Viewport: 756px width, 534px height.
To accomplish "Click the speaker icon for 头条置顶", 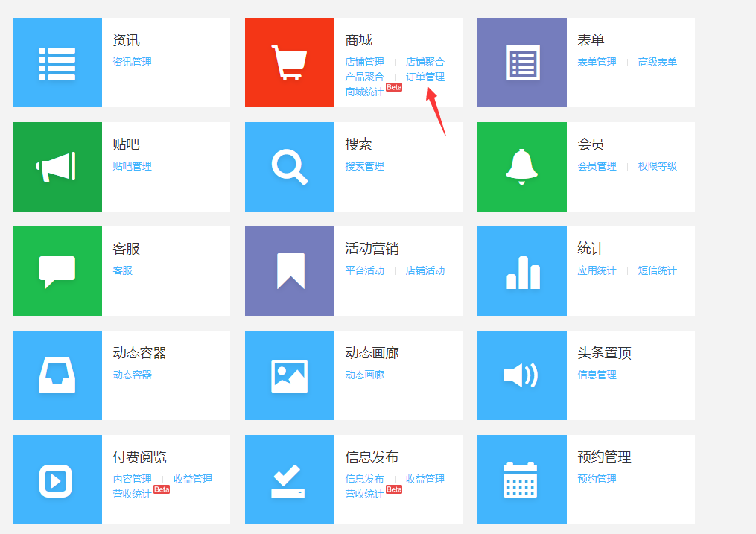I will pos(521,375).
